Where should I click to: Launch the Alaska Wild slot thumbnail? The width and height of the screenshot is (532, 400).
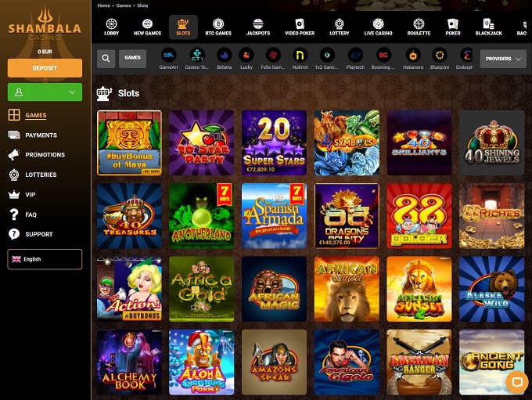point(491,289)
